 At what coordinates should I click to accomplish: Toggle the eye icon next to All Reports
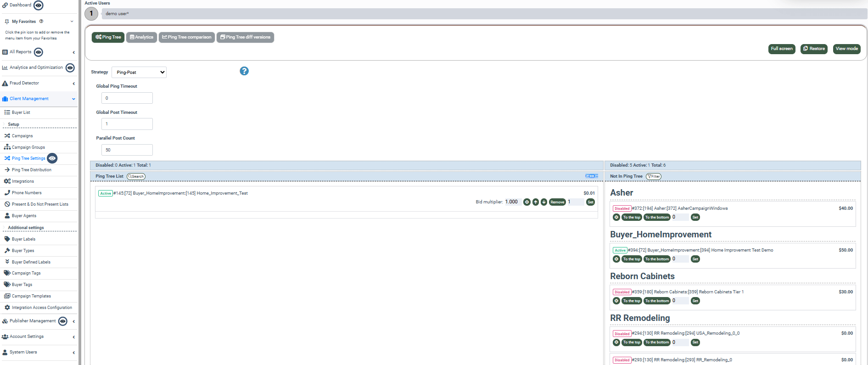pos(39,52)
